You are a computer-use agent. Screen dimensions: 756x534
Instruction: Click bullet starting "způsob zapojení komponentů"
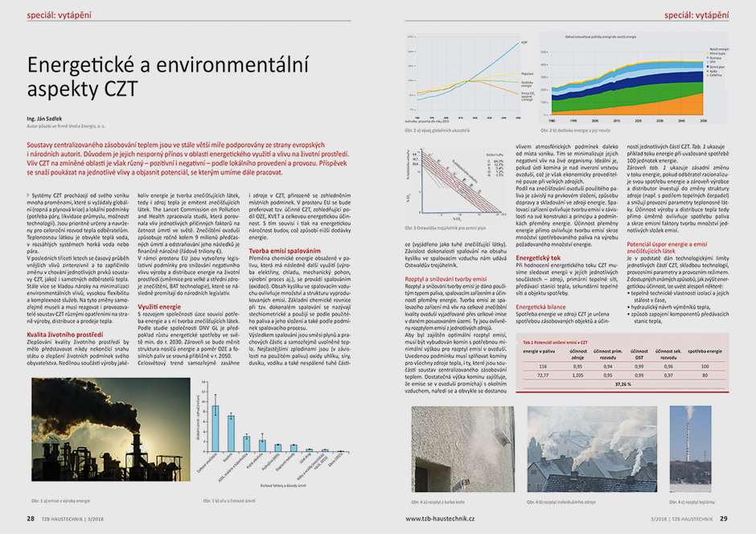678,317
